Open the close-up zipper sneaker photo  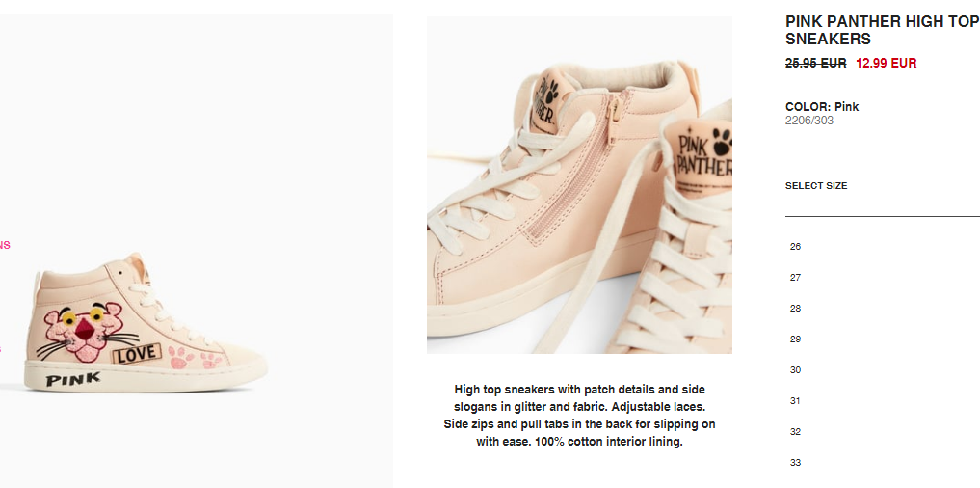coord(579,185)
